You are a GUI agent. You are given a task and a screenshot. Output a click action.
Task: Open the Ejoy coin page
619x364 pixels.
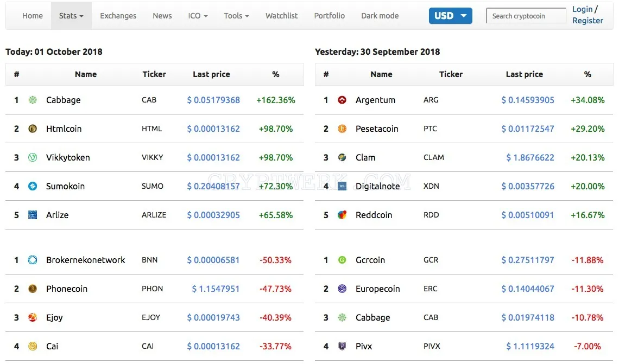tap(54, 318)
